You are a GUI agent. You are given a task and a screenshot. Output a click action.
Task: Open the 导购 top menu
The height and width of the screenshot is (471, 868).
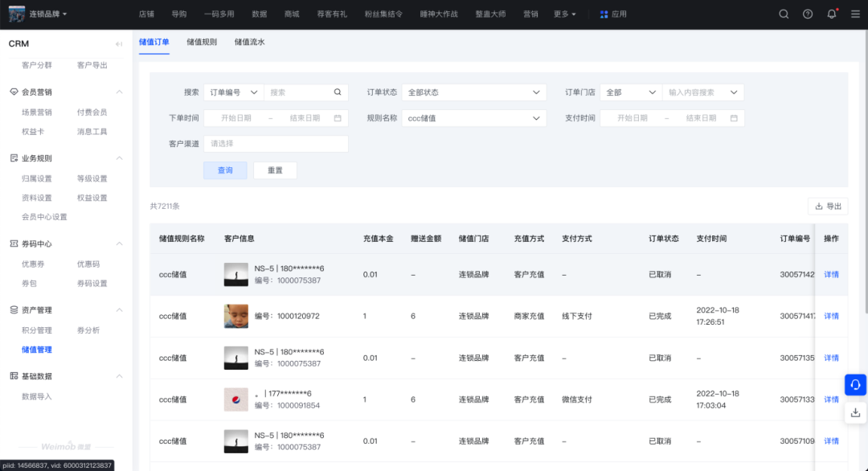[178, 14]
